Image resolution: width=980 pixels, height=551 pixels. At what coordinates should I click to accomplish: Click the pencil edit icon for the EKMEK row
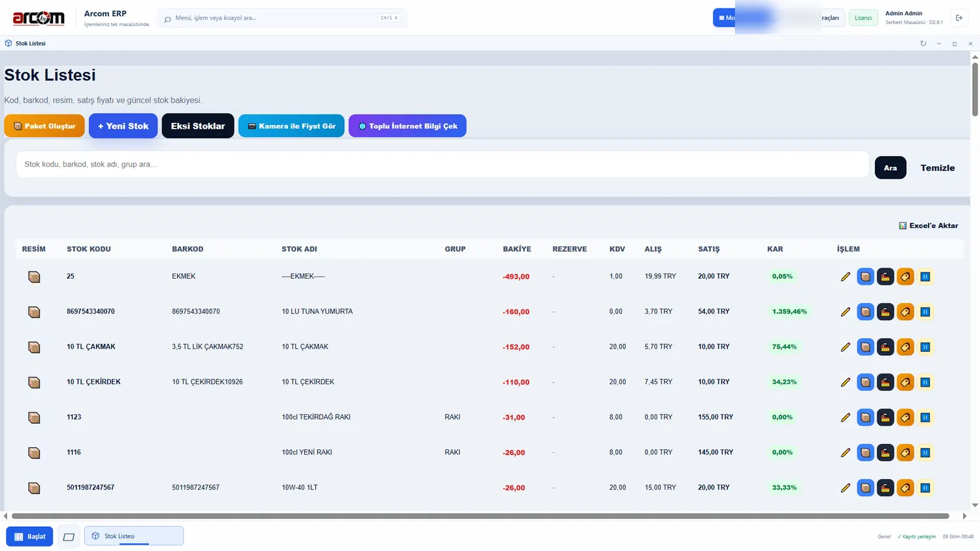pyautogui.click(x=845, y=277)
